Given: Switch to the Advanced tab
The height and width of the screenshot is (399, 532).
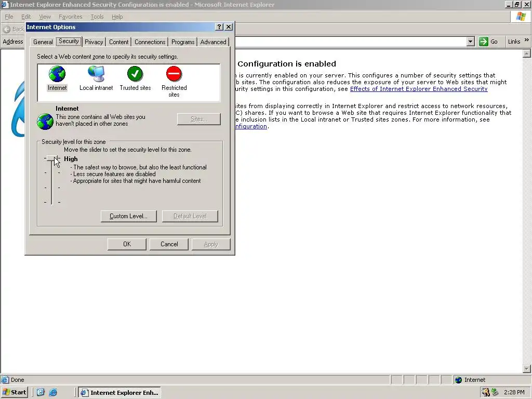Looking at the screenshot, I should point(213,42).
